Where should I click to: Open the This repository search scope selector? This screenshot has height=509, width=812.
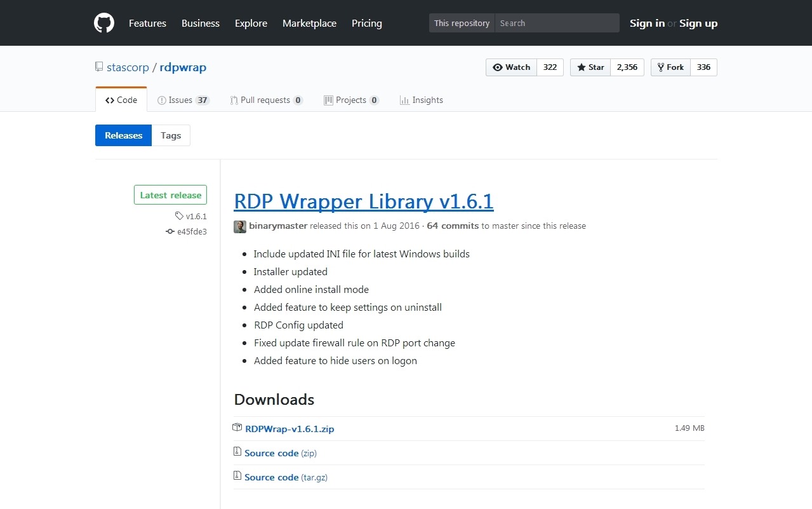462,24
